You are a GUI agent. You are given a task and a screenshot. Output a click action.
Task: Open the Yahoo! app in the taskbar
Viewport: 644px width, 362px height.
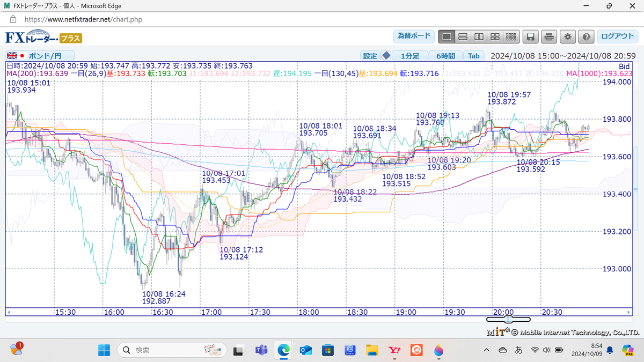(394, 350)
